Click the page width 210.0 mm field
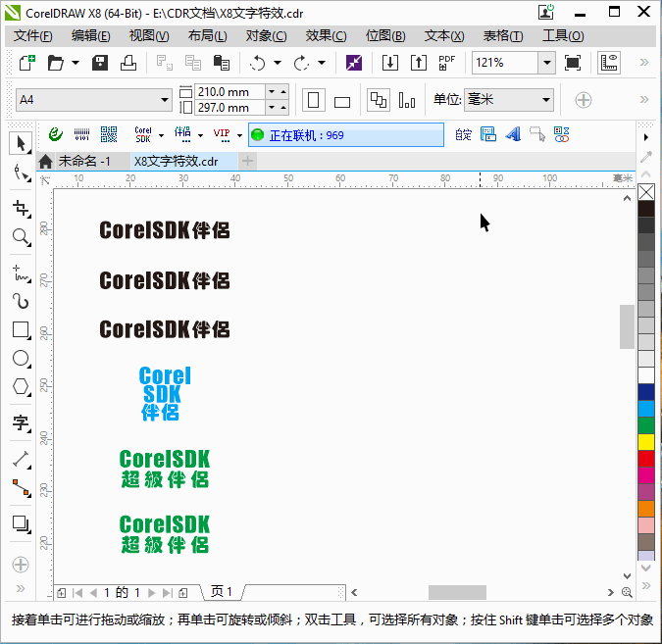This screenshot has height=644, width=662. 229,91
